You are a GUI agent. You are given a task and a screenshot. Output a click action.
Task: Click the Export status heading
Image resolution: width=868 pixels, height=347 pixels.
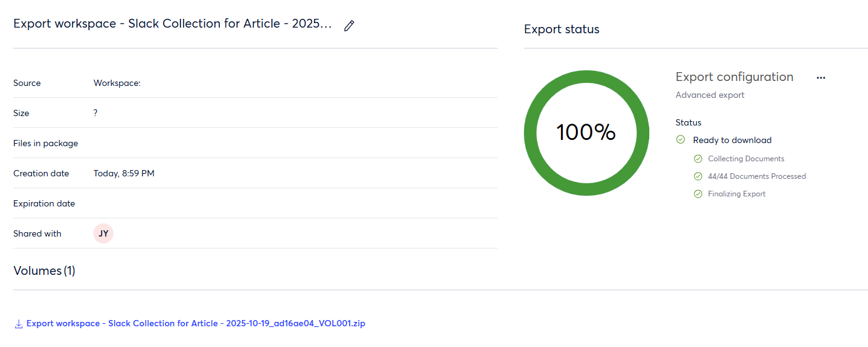(x=562, y=29)
